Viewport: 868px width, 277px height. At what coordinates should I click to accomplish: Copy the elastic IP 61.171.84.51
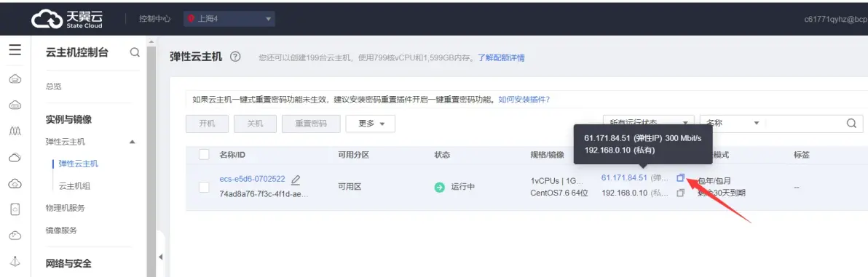pos(680,177)
